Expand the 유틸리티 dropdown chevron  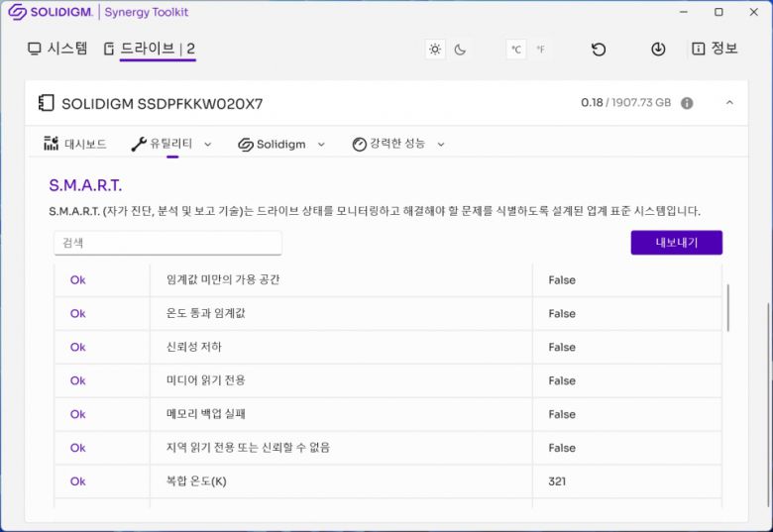208,145
